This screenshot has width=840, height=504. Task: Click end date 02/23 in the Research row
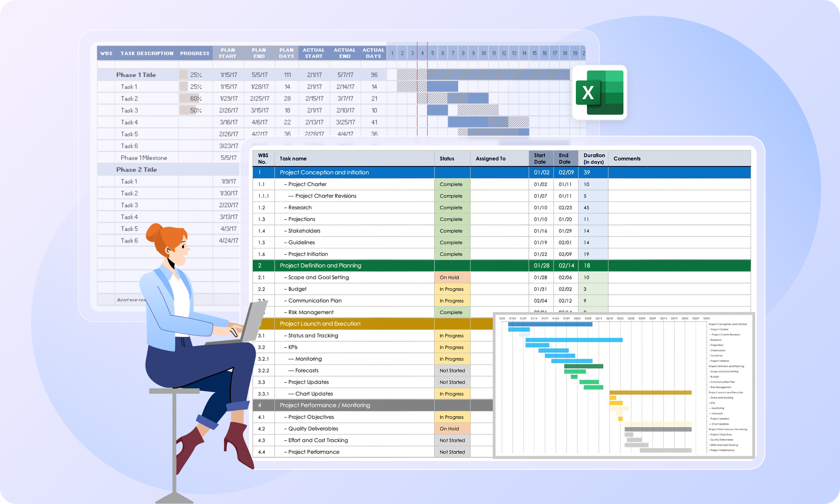(565, 208)
